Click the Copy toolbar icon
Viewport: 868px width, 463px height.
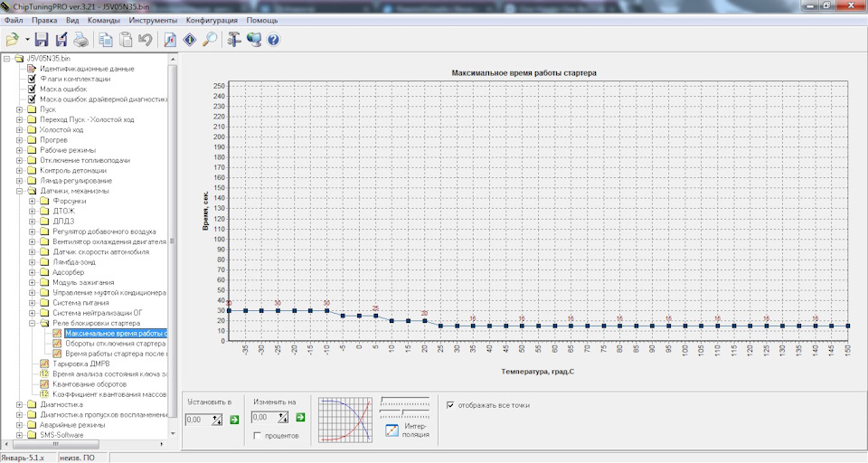105,40
